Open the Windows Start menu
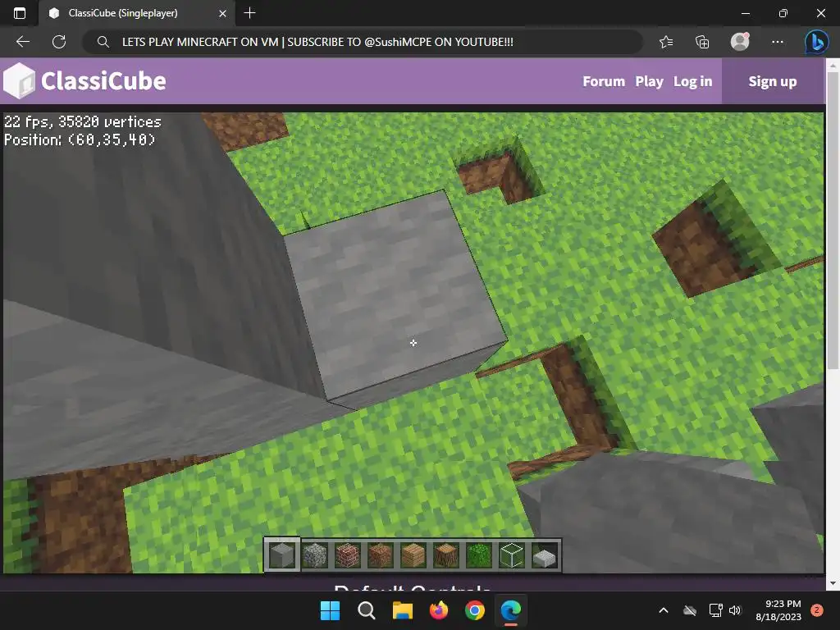This screenshot has height=630, width=840. coord(330,610)
